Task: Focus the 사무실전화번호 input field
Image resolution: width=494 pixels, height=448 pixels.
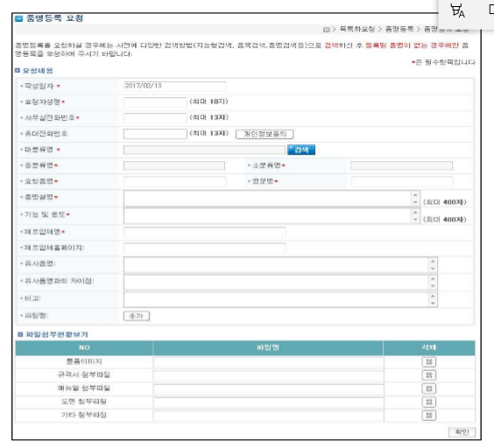Action: pyautogui.click(x=155, y=118)
